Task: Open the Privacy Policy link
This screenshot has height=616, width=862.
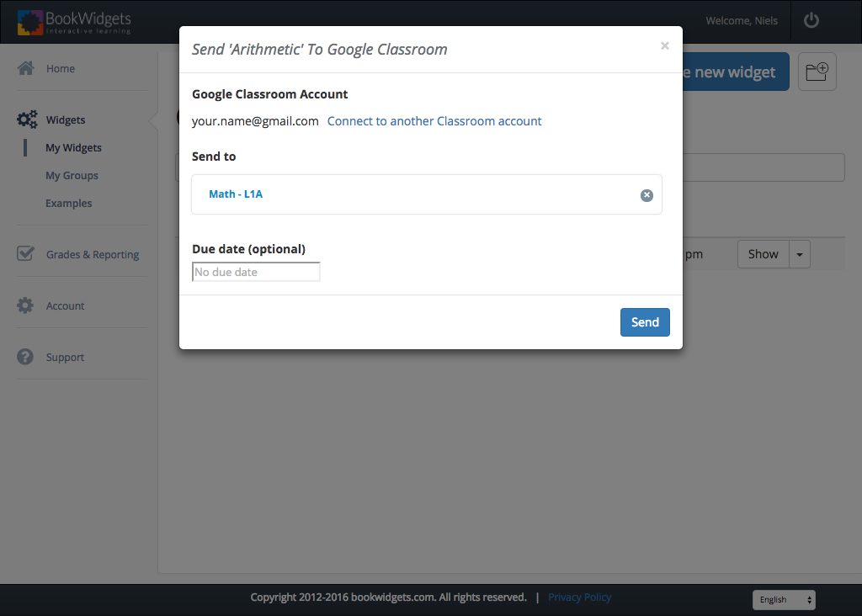Action: 579,597
